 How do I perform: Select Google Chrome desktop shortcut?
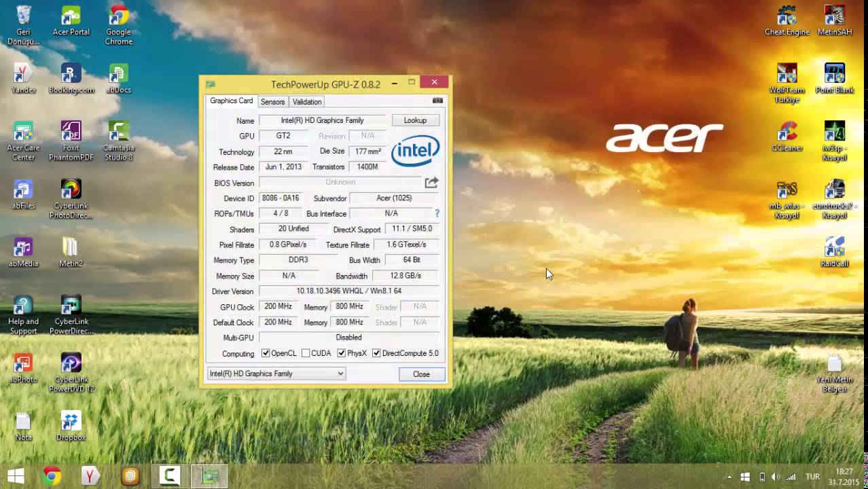point(119,26)
